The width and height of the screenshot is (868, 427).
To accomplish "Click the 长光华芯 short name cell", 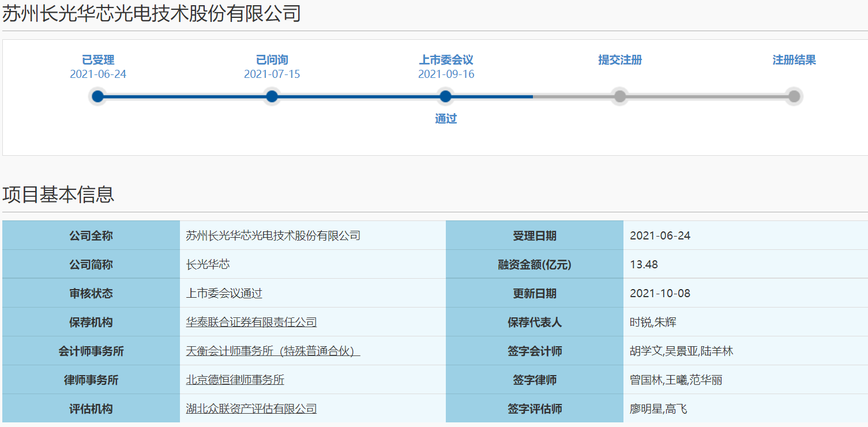I will coord(313,264).
